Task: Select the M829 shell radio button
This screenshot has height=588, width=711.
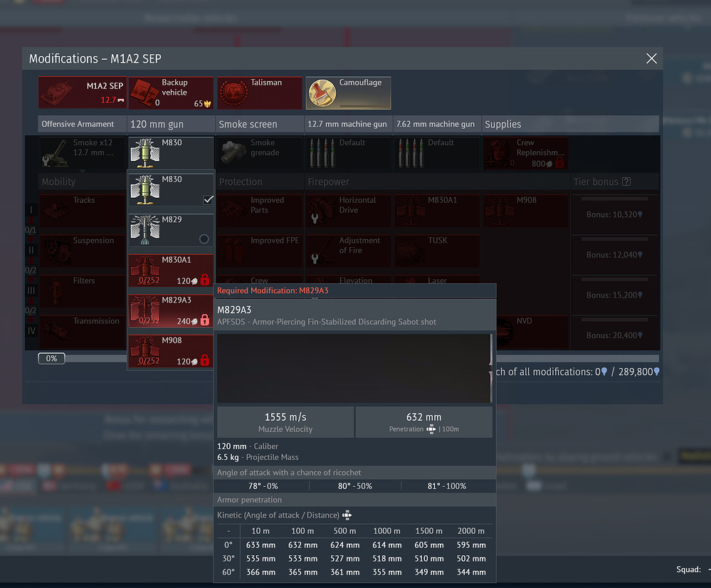Action: pos(204,239)
